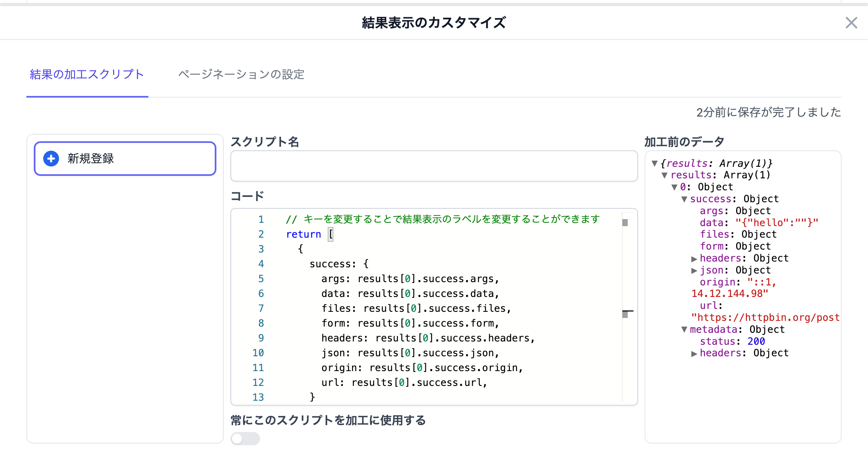Focus the スクリプト名 input field
Viewport: 868px width, 458px height.
pos(434,166)
